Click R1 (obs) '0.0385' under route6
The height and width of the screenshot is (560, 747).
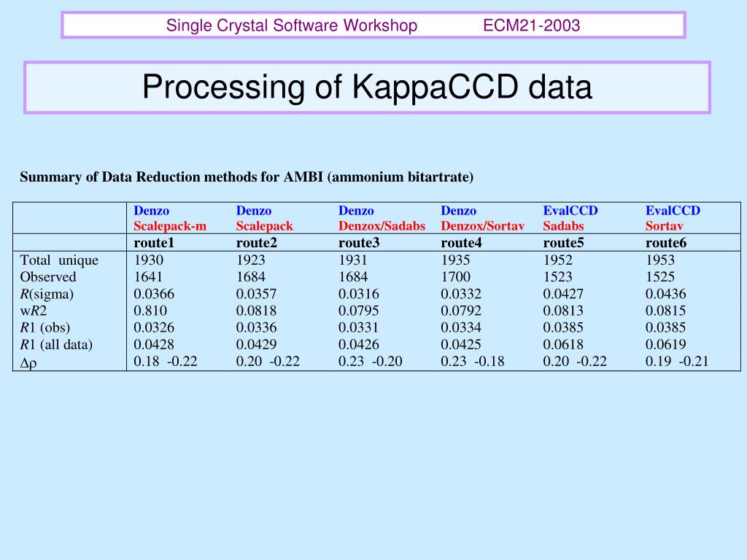coord(666,327)
